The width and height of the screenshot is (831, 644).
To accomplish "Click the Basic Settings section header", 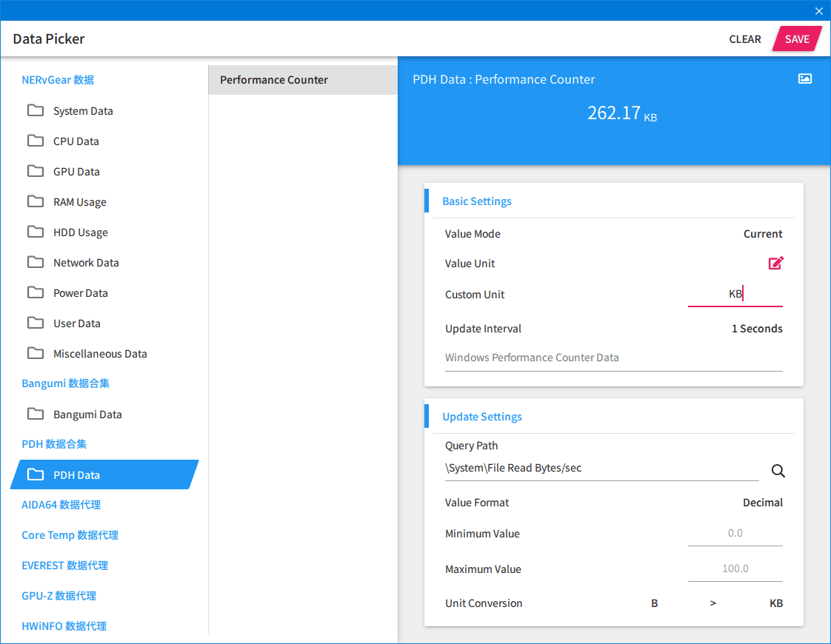I will 476,201.
